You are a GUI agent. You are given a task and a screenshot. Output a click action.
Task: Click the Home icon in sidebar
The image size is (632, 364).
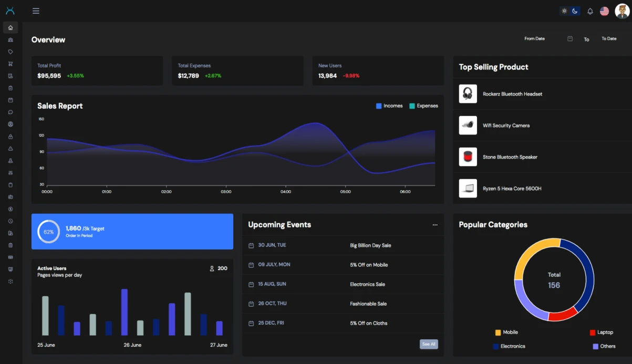(x=11, y=28)
